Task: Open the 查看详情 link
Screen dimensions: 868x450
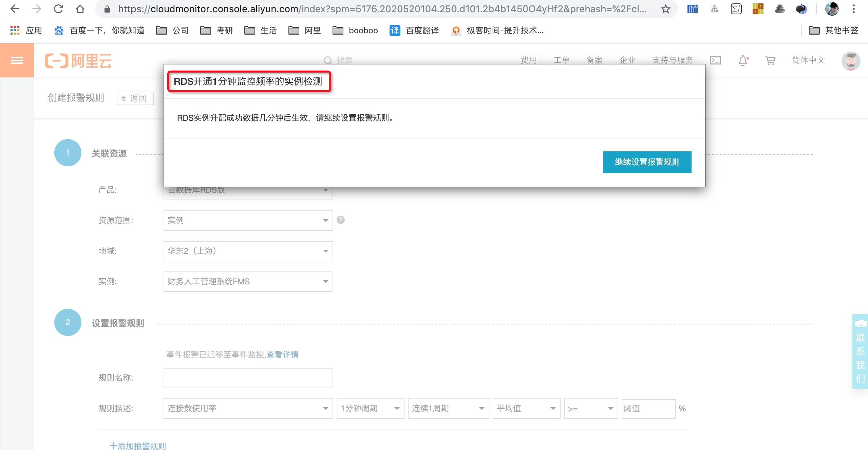Action: (x=282, y=355)
